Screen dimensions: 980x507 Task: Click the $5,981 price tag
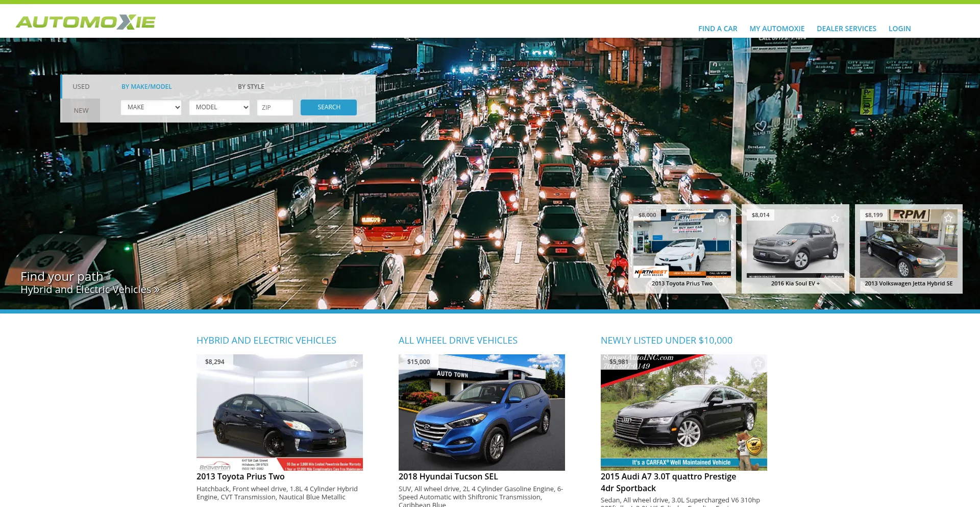(x=619, y=361)
